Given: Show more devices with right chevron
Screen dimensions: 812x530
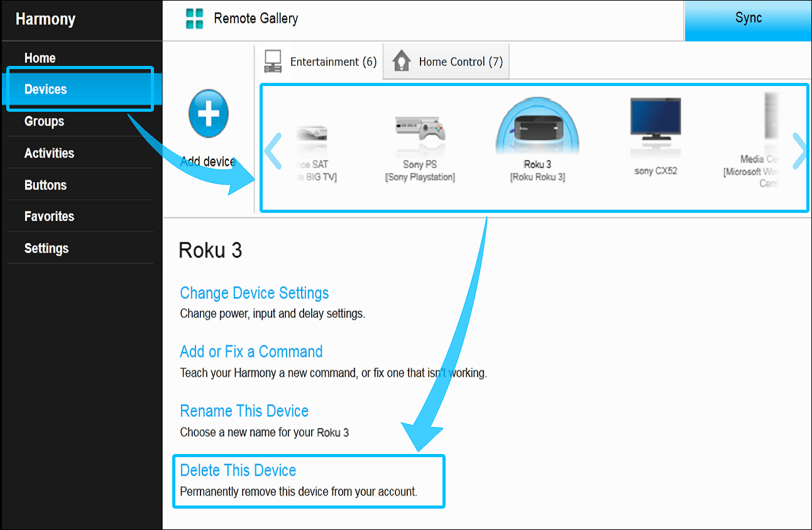Looking at the screenshot, I should 799,151.
